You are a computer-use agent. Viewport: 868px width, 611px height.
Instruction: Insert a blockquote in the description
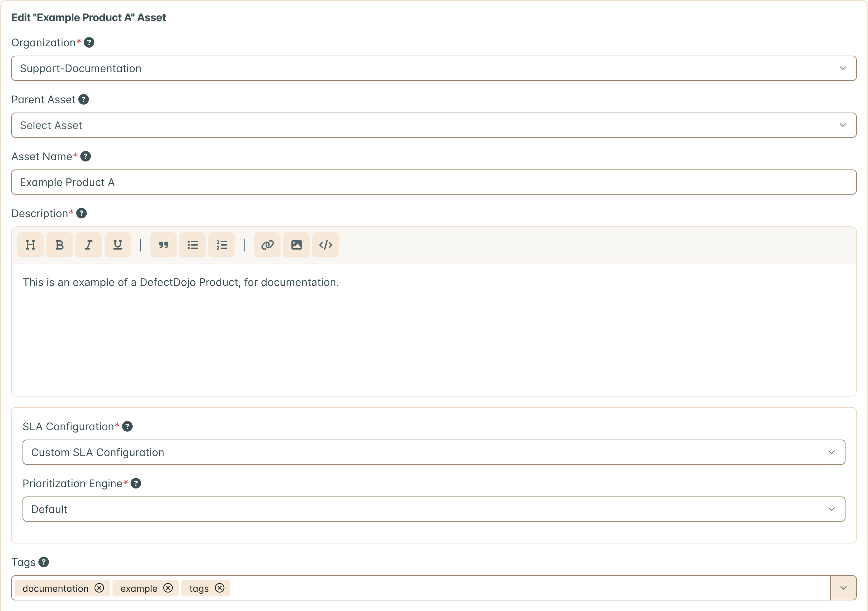coord(163,245)
